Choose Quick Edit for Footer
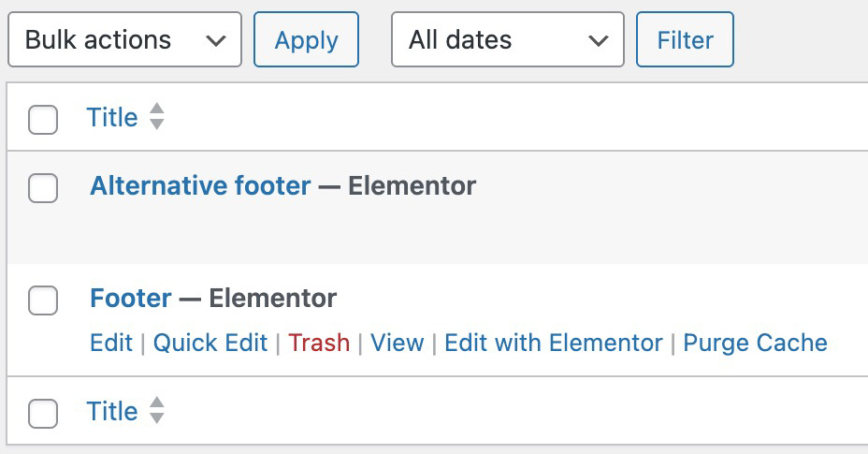The image size is (868, 454). click(x=210, y=344)
